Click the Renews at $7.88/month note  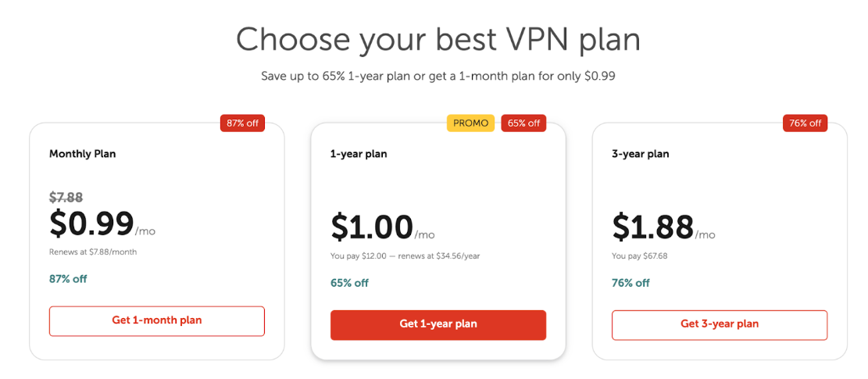(93, 252)
